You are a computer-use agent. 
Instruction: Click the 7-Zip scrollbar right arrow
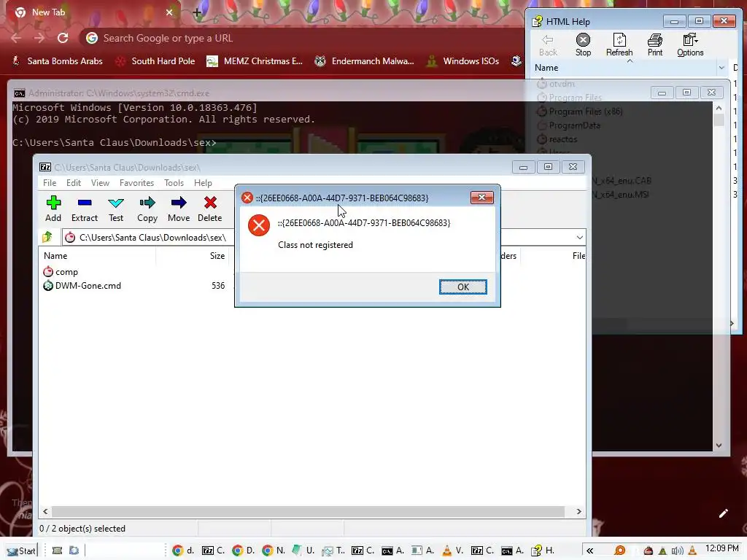[578, 511]
